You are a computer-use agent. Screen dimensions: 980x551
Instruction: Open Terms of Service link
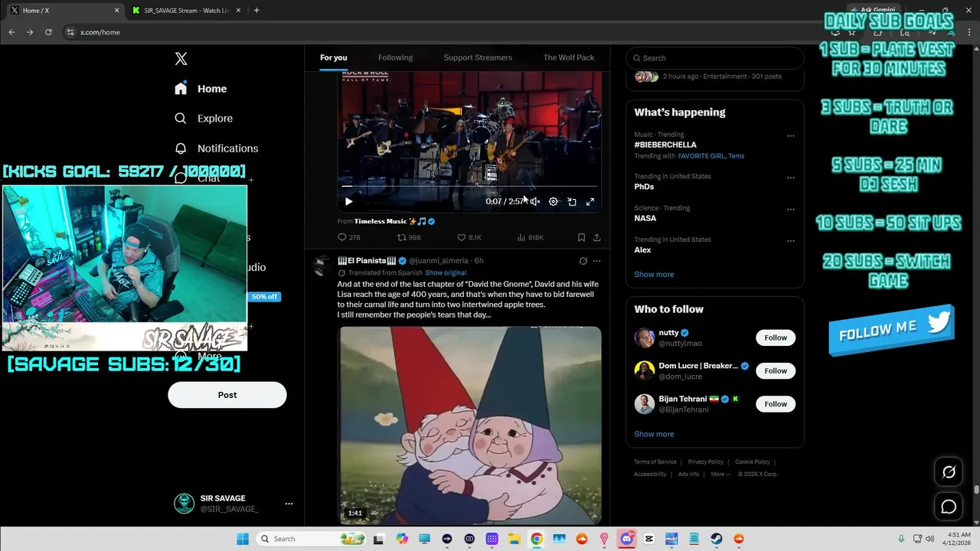655,462
